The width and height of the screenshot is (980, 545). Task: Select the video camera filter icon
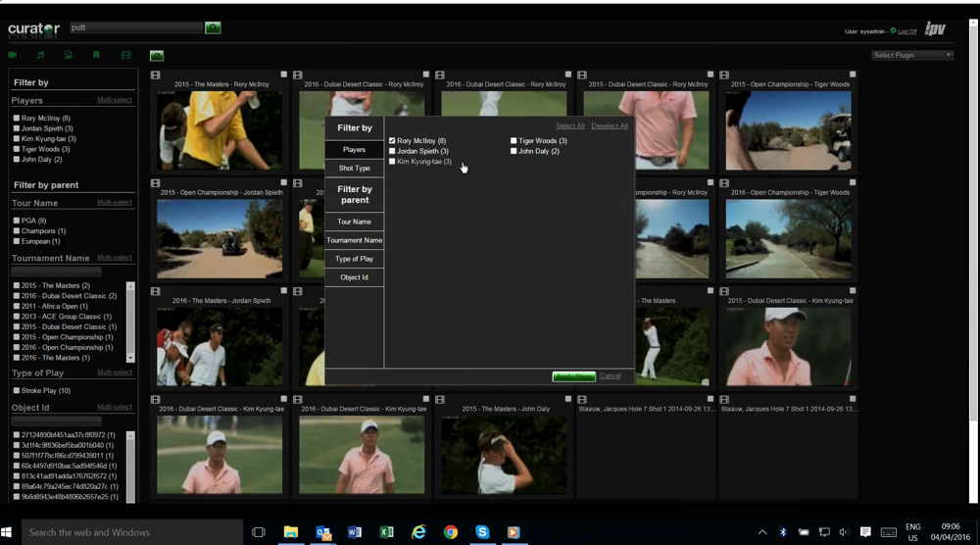[x=13, y=55]
